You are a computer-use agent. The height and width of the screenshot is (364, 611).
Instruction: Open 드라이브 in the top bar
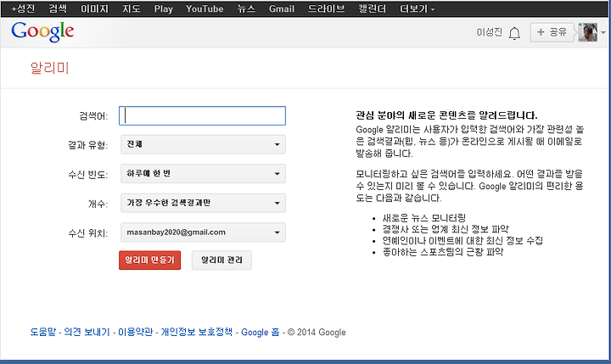coord(326,8)
